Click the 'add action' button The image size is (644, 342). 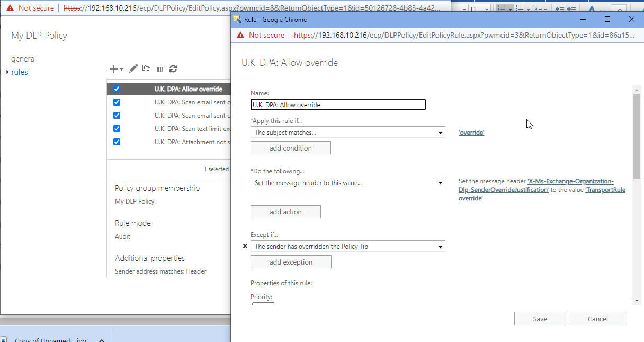(x=285, y=212)
